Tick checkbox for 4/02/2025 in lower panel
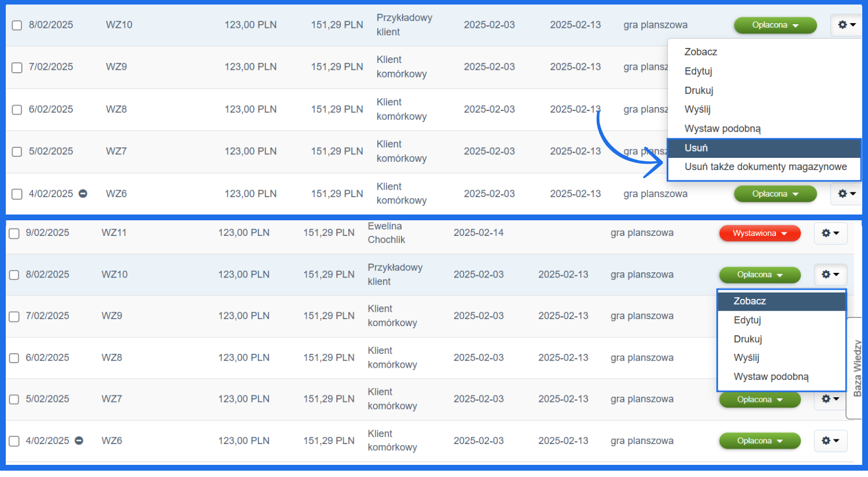 coord(14,442)
